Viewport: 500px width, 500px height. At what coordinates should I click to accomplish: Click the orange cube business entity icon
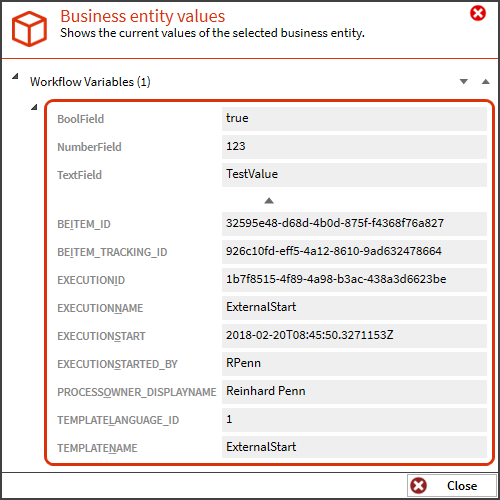[29, 29]
